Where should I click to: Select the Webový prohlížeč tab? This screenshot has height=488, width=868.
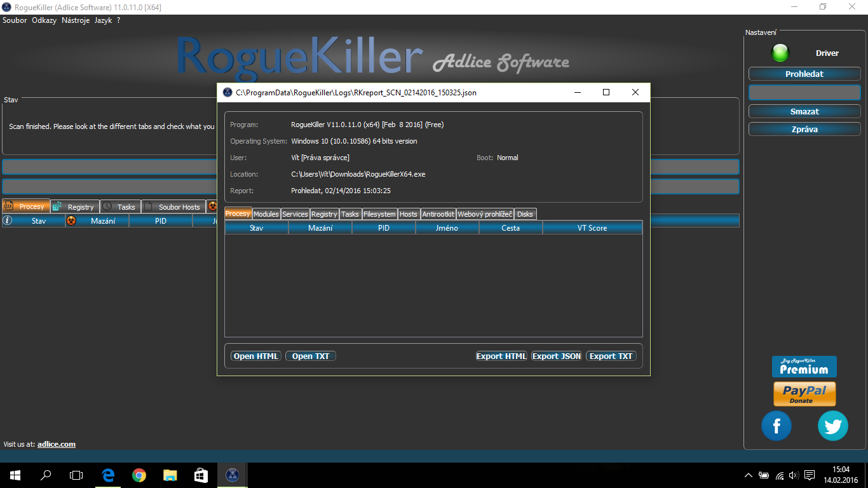coord(485,214)
